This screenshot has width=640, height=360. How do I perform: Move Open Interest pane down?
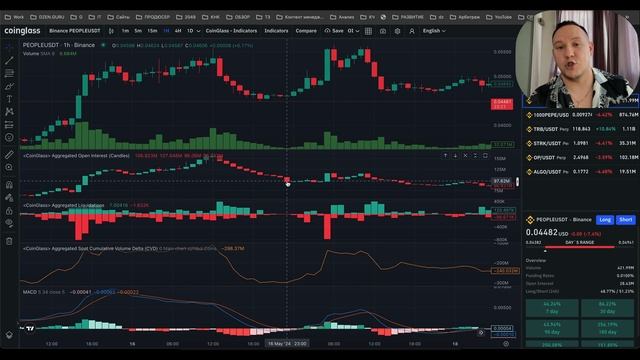[455, 156]
